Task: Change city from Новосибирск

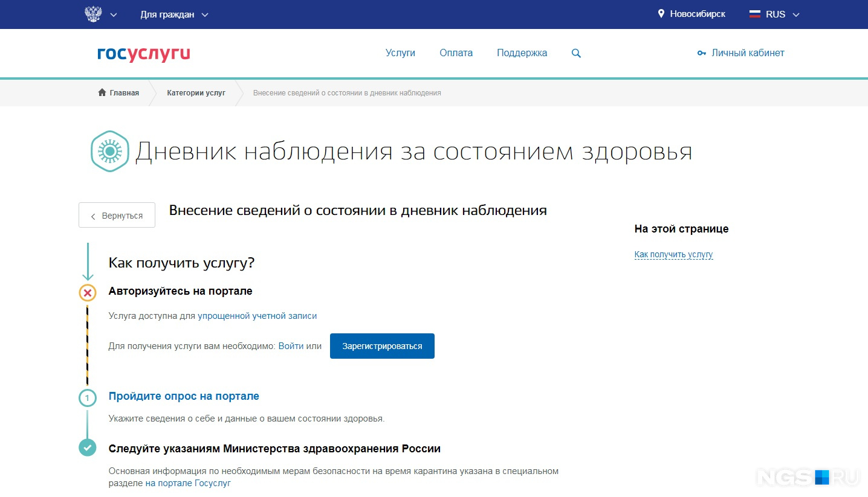Action: pos(698,14)
